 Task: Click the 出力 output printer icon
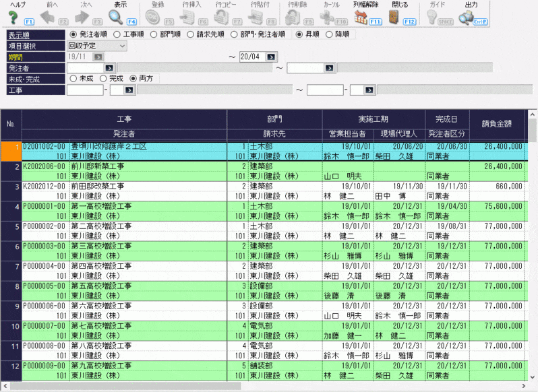coord(466,18)
